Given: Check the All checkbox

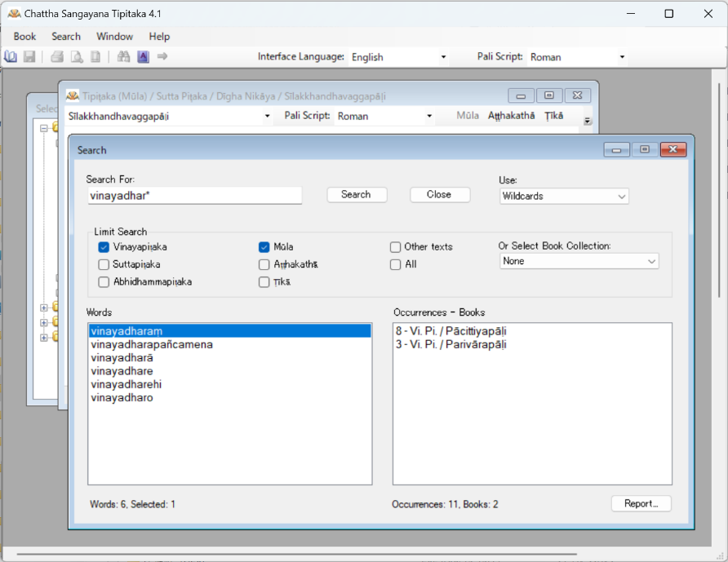Looking at the screenshot, I should point(396,264).
